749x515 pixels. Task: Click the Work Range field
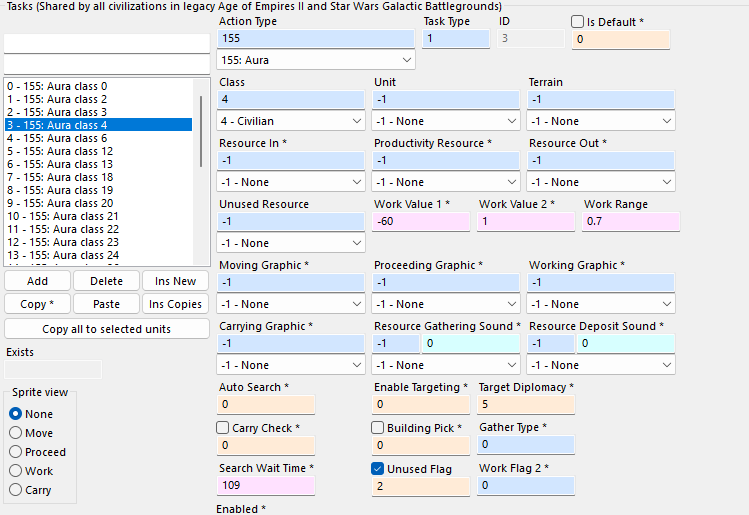631,222
